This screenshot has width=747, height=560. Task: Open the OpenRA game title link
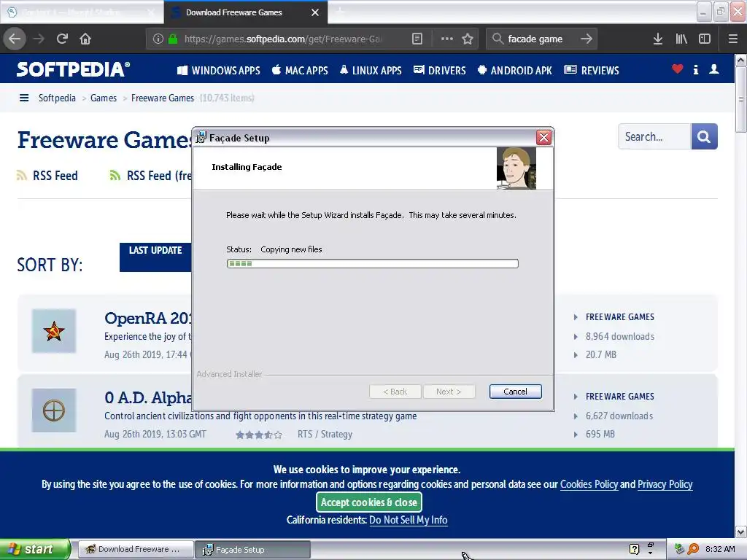click(147, 318)
